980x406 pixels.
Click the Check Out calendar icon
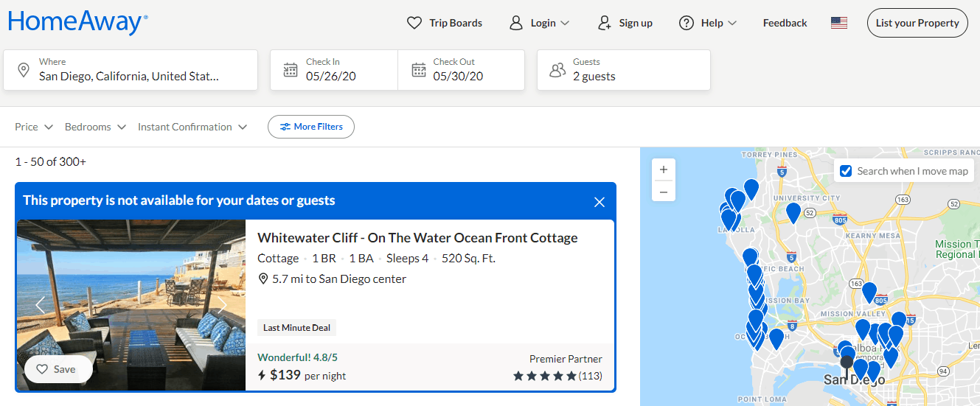click(x=419, y=70)
